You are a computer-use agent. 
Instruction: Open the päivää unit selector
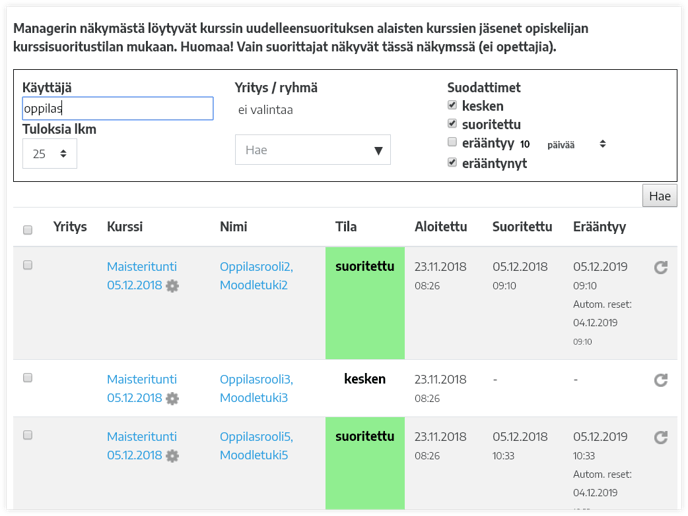tap(576, 144)
